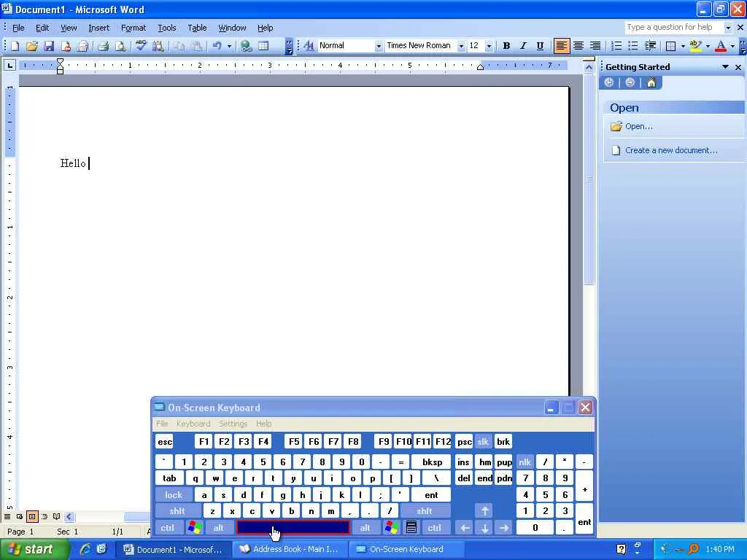Open the File menu in Word
This screenshot has height=560, width=747.
coord(18,28)
